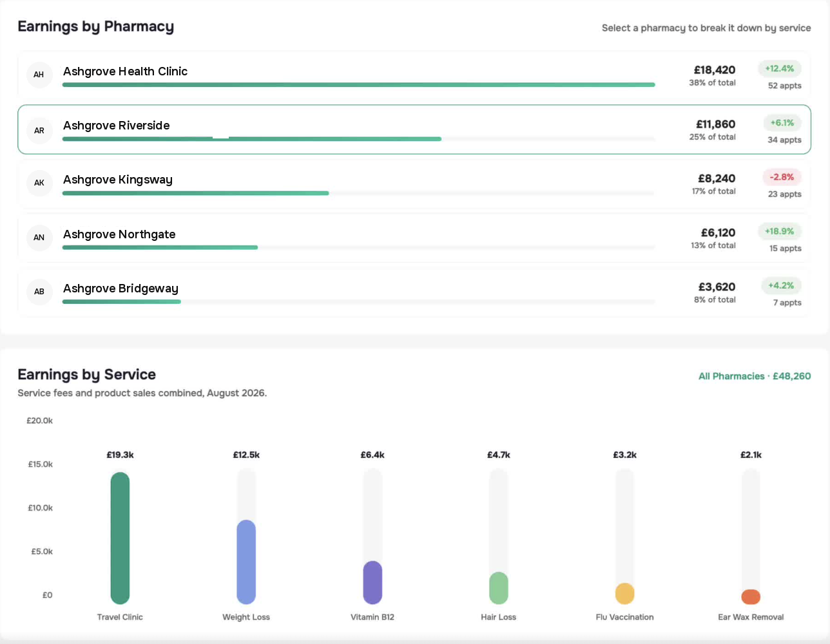Click the "52 appts" count

[785, 86]
